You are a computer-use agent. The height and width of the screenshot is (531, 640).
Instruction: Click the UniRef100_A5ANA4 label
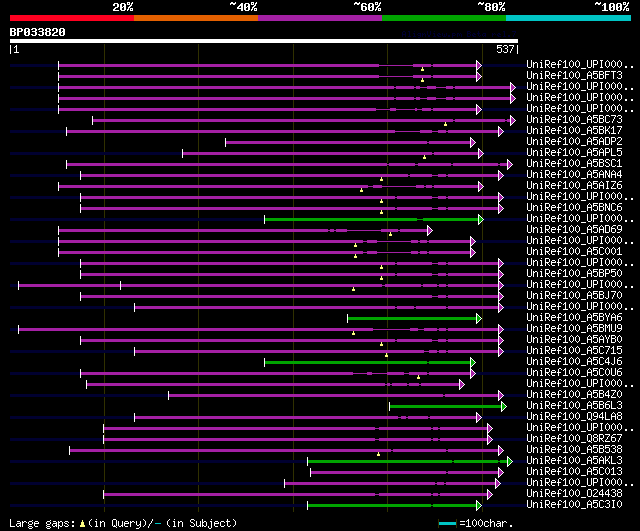(x=574, y=175)
